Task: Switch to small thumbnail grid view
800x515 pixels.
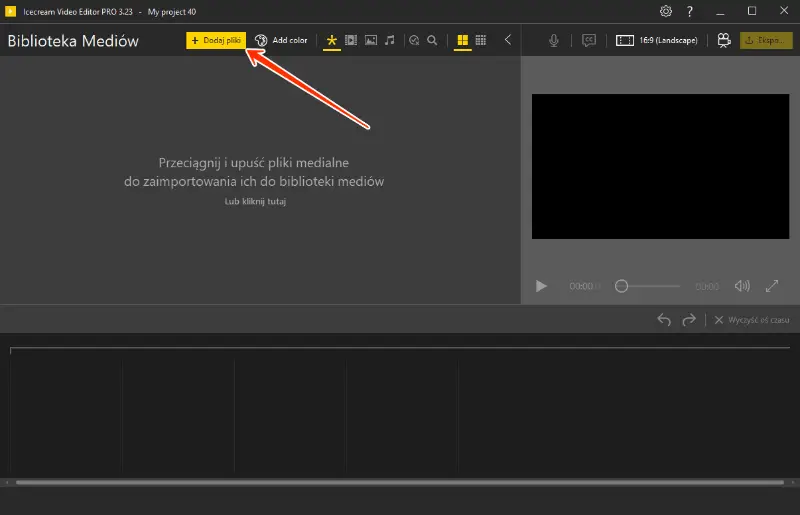Action: 481,40
